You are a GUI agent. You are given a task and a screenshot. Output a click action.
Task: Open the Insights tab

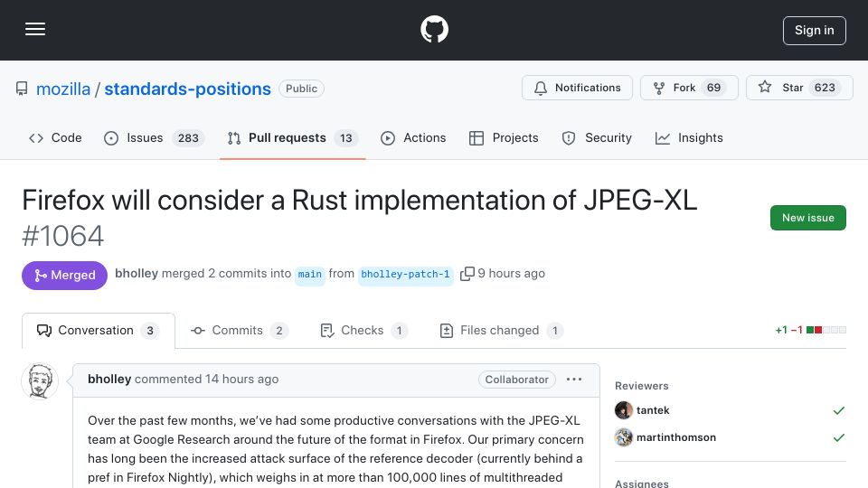pos(689,137)
